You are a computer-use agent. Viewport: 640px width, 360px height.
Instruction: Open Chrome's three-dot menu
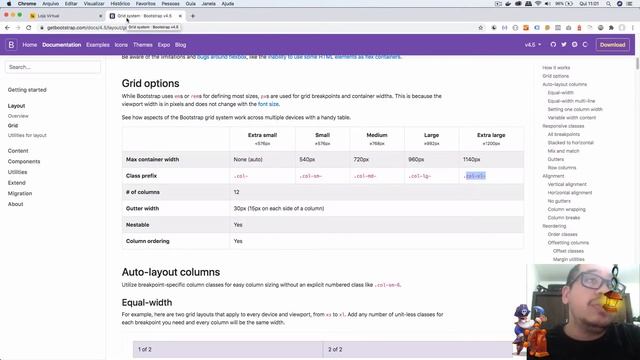pos(633,27)
